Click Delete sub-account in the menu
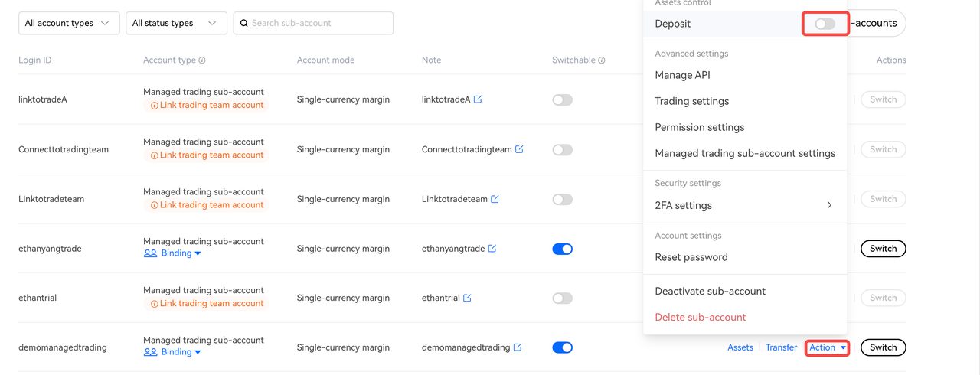980x375 pixels. [x=700, y=317]
